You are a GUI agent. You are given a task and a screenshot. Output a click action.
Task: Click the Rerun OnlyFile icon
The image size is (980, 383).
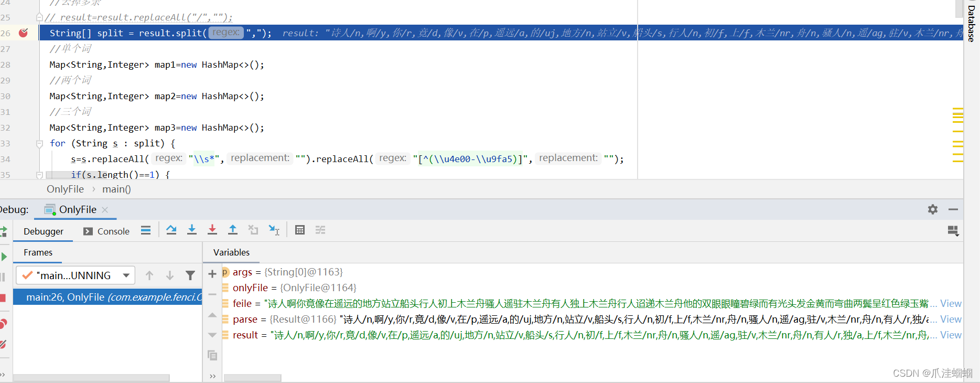[x=3, y=231]
